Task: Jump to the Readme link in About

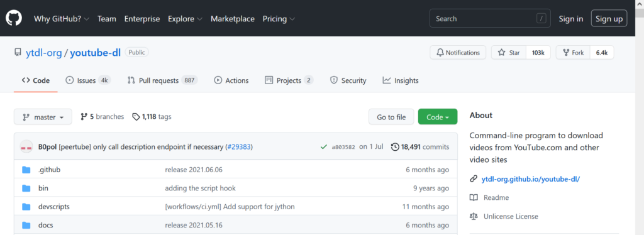Action: point(496,198)
